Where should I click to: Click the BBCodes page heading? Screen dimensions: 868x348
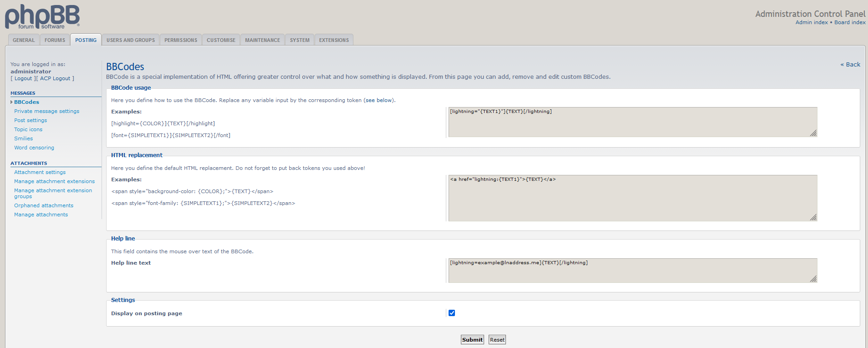pos(125,67)
